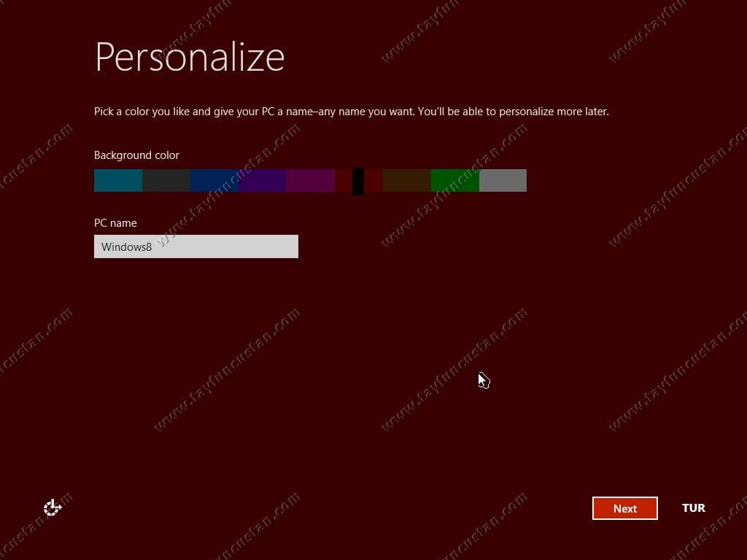Select the green background color
The width and height of the screenshot is (747, 560).
pos(454,180)
